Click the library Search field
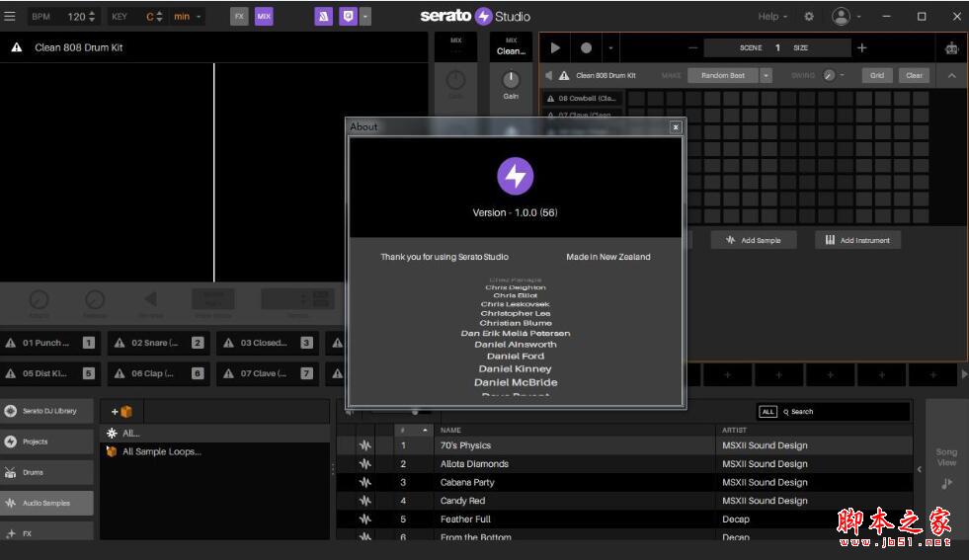Screen dimensions: 969x560 pyautogui.click(x=846, y=412)
